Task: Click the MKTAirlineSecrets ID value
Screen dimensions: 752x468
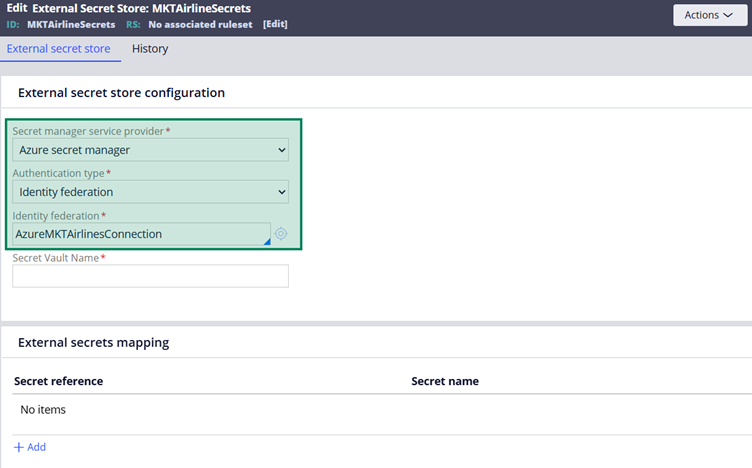Action: click(x=69, y=24)
